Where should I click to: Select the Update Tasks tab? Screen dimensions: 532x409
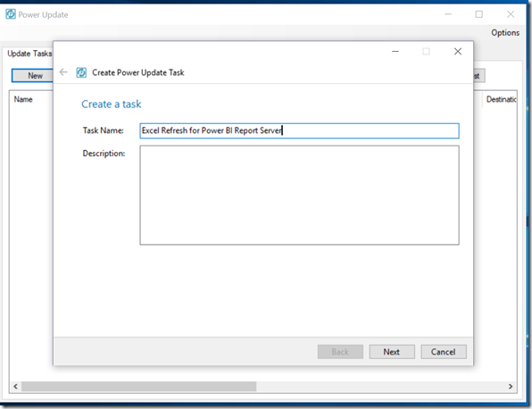[29, 54]
